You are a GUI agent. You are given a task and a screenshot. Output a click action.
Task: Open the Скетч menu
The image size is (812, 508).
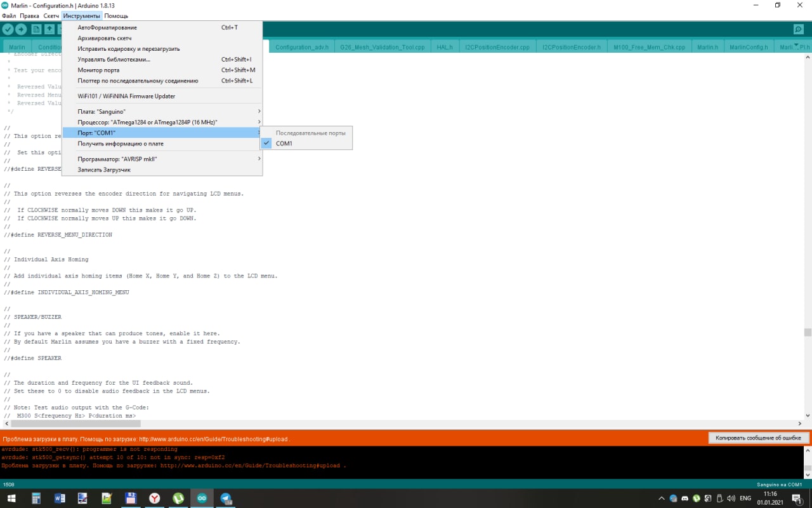(51, 15)
